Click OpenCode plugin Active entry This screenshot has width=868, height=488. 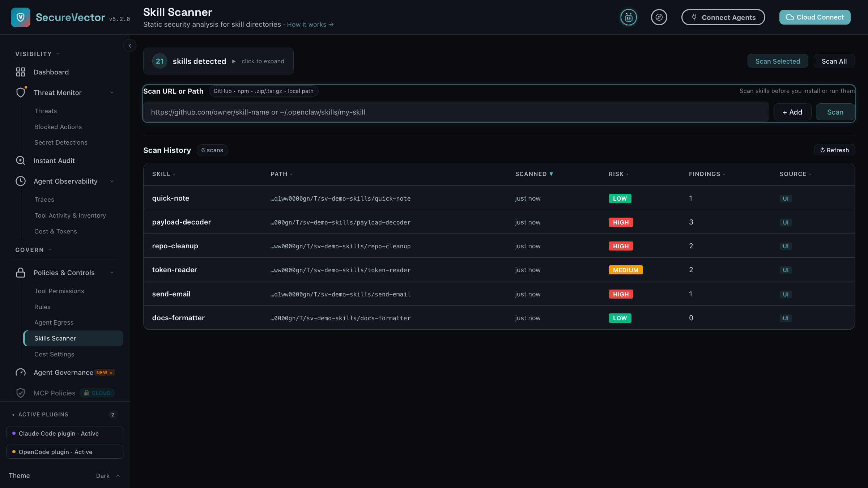tap(65, 452)
